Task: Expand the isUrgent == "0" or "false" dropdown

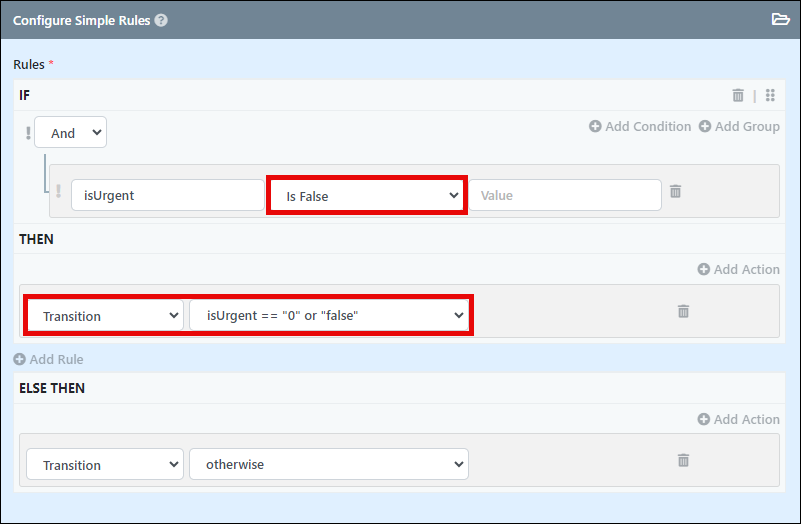Action: coord(329,315)
